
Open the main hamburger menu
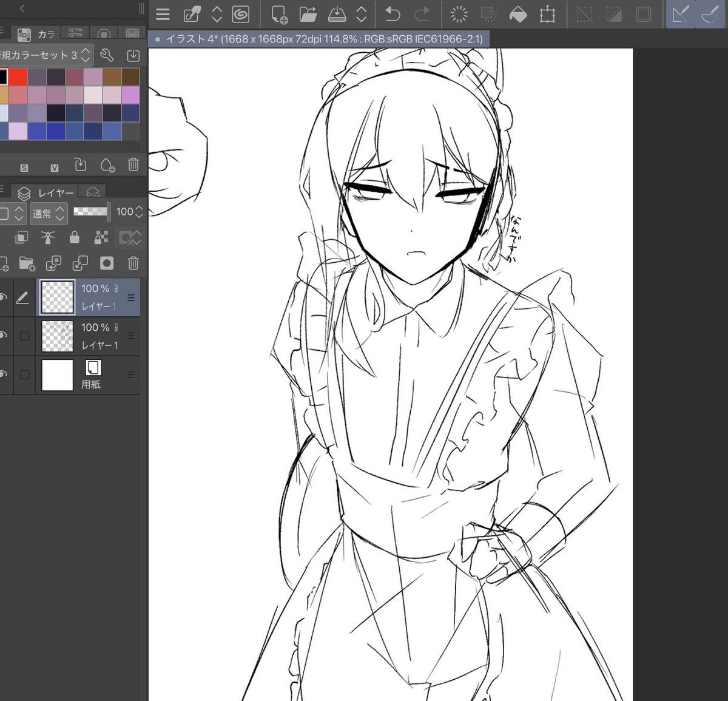163,14
